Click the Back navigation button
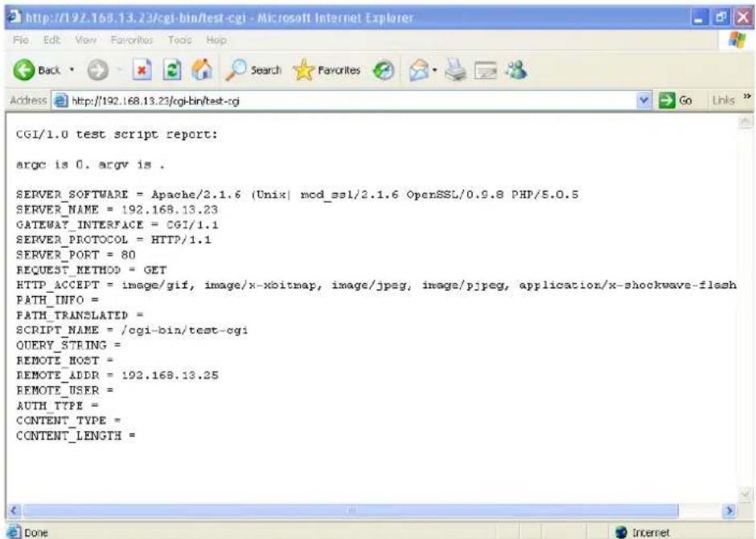 37,70
